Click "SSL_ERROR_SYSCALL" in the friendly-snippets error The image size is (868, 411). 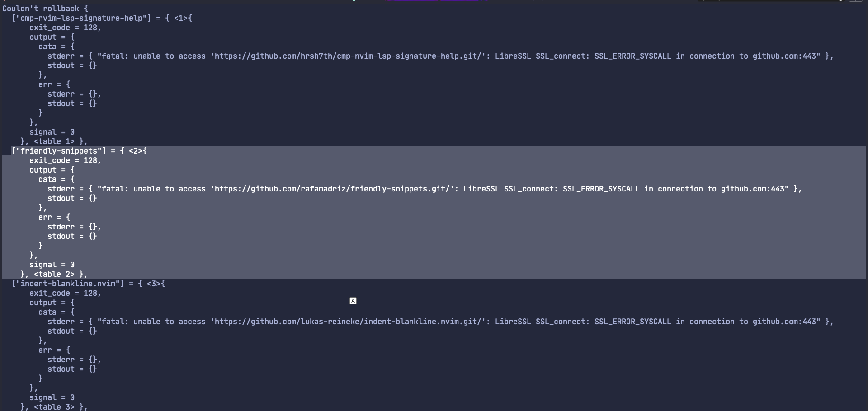[x=601, y=189]
